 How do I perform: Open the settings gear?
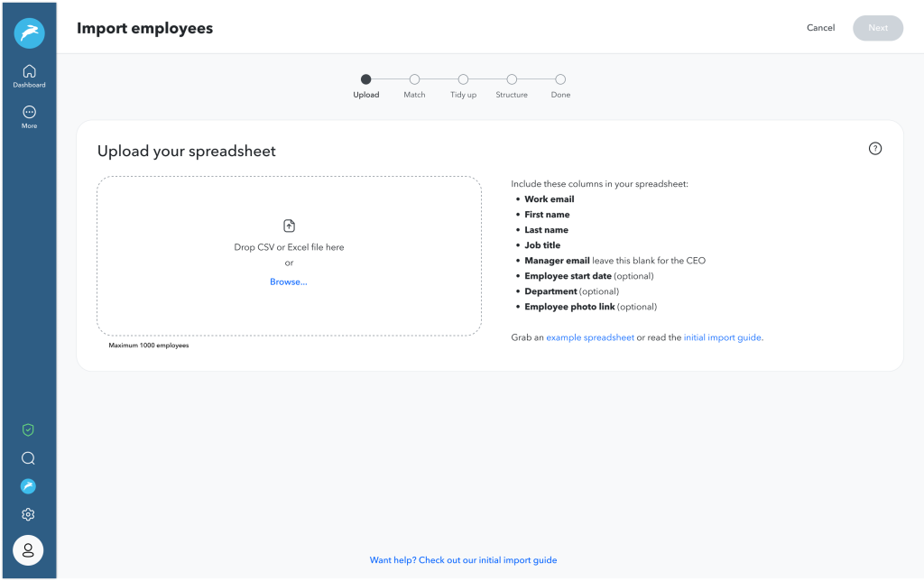(x=28, y=514)
